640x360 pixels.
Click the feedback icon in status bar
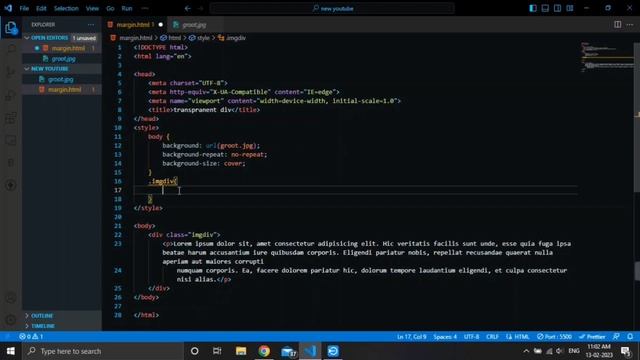click(x=616, y=337)
